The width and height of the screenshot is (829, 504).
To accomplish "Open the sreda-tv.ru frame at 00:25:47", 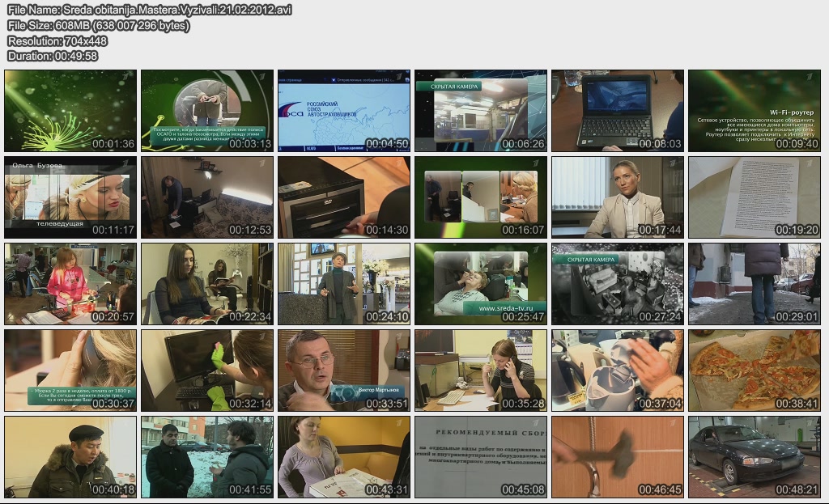I will point(481,284).
